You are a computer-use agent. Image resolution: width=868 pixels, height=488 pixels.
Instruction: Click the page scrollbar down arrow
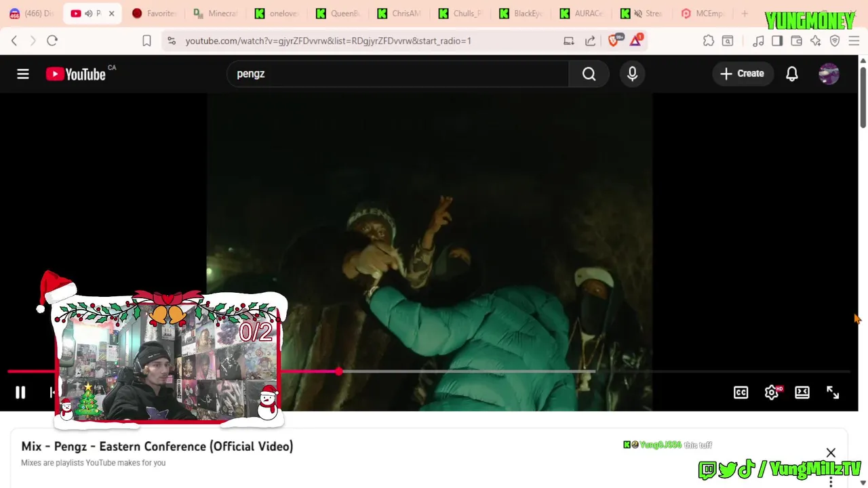click(x=863, y=483)
